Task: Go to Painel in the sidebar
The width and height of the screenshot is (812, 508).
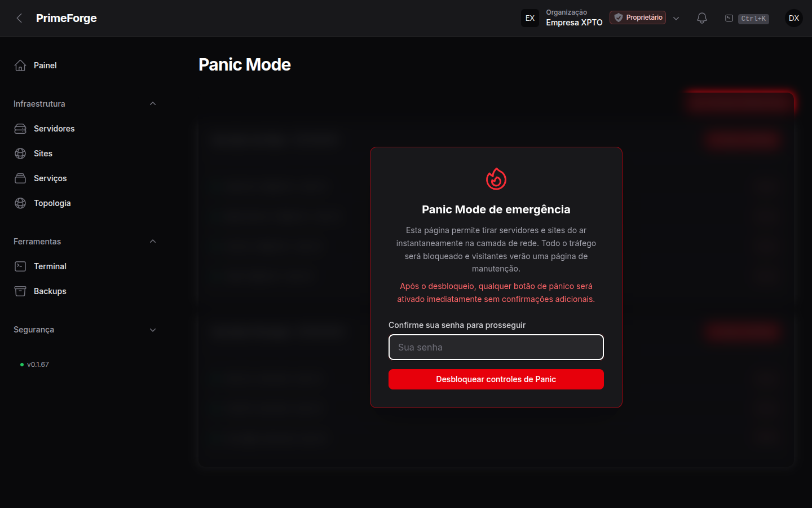Action: (x=45, y=65)
